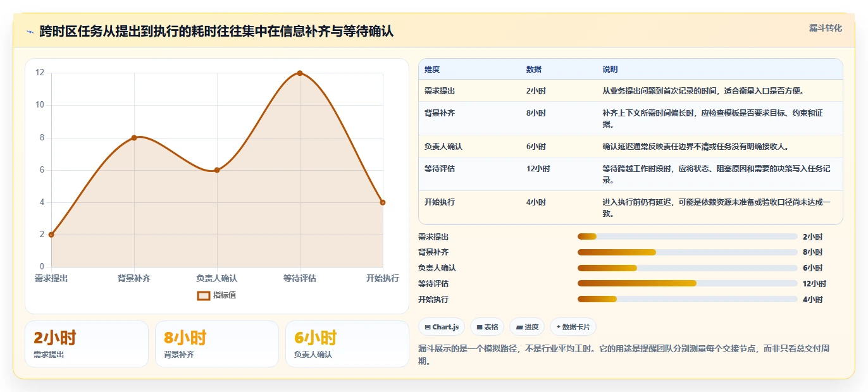Viewport: 868px width, 392px height.
Task: Click the 等待评估 label left of its progress bar
Action: click(x=433, y=284)
